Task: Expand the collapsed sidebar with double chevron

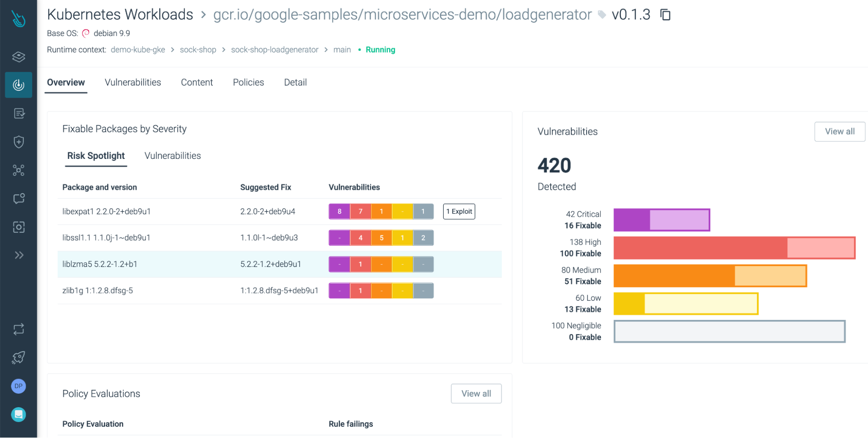Action: click(18, 255)
